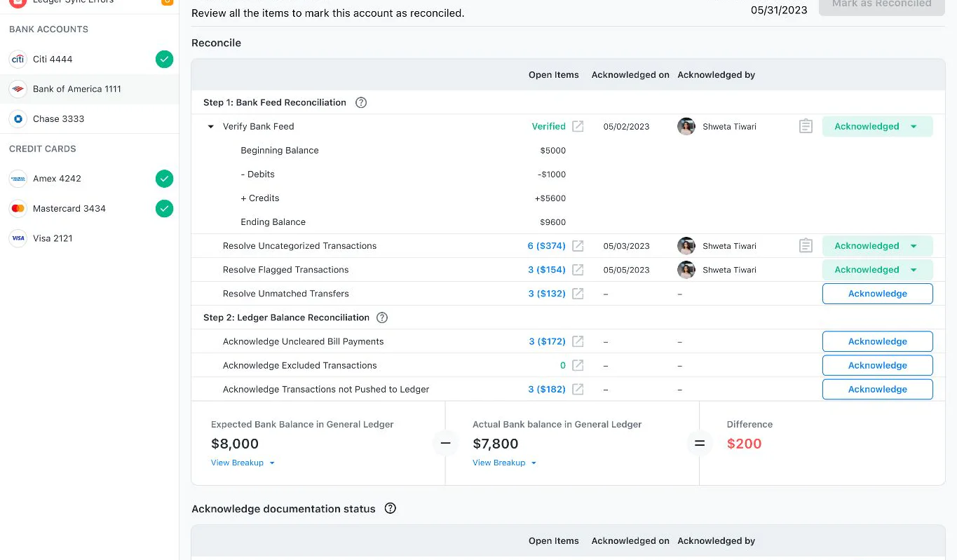The image size is (957, 560).
Task: Open the 3 ($132) unmatched transfers link
Action: 547,294
